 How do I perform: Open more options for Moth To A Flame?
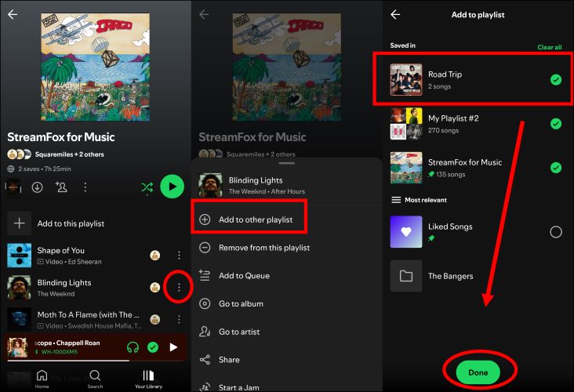pos(179,320)
